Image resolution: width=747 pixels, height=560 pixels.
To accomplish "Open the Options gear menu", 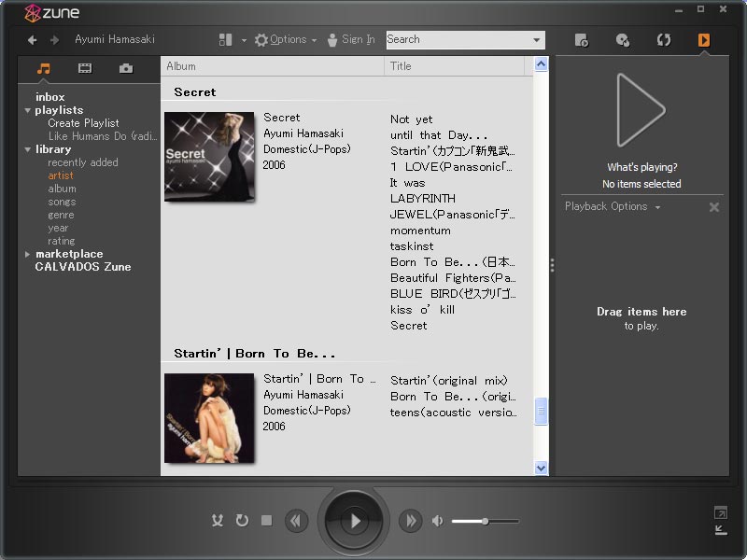I will coord(281,39).
